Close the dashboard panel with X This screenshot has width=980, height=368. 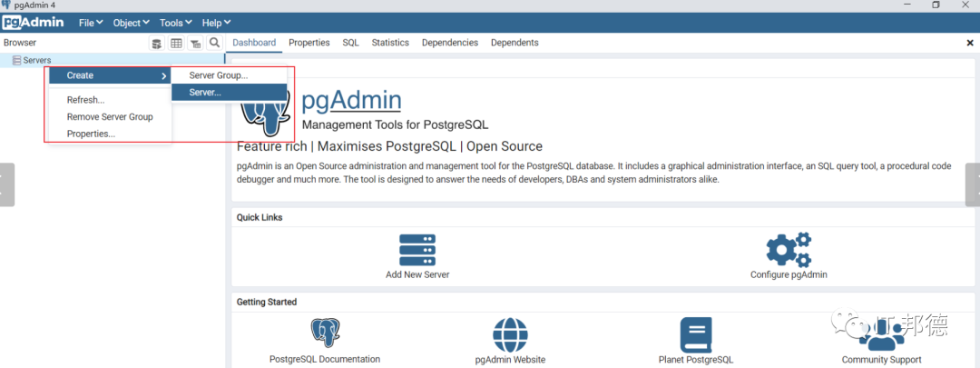(x=970, y=44)
